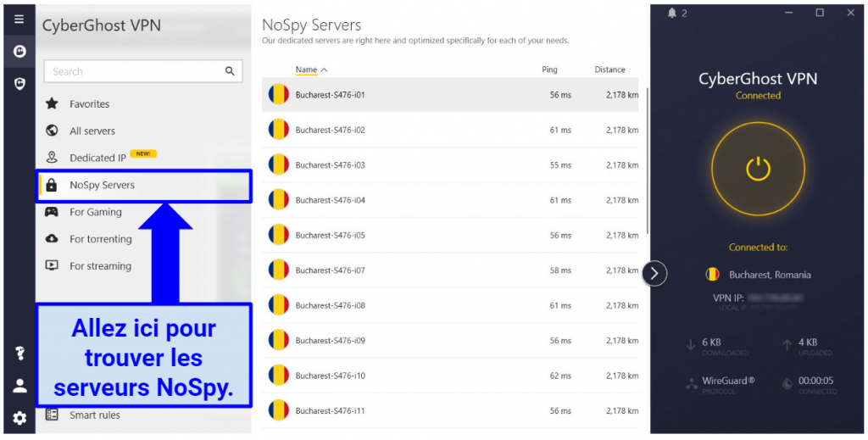
Task: Click the 4 KB uploaded value
Action: [x=808, y=342]
